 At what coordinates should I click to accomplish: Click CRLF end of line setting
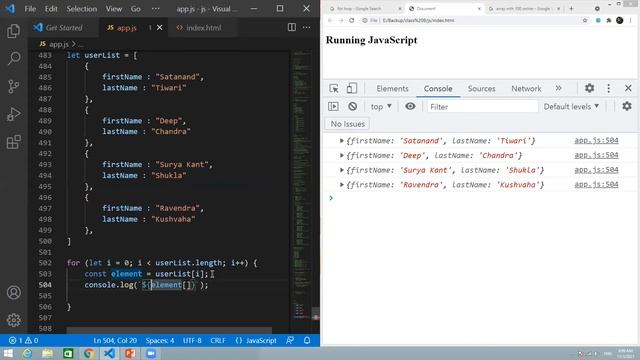tap(218, 340)
